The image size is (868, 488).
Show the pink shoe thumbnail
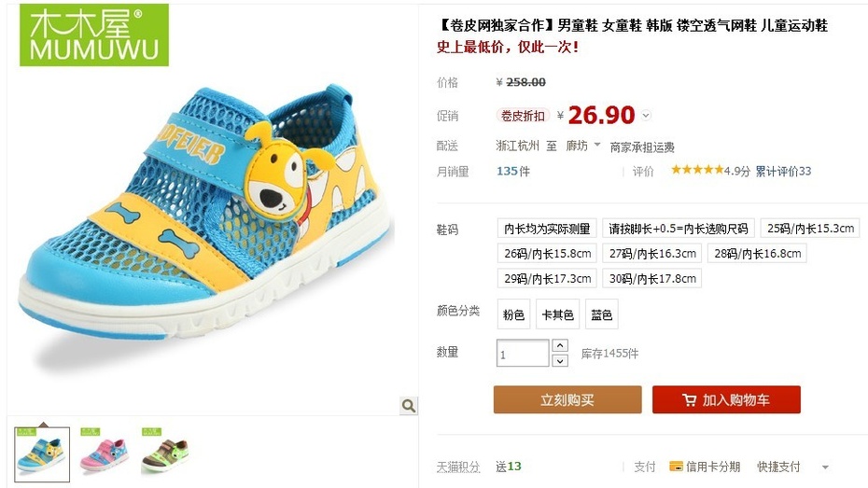(105, 454)
